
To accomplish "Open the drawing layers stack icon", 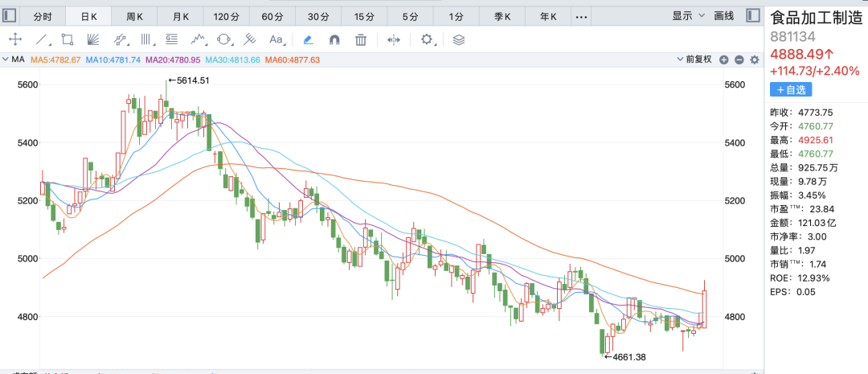I will pyautogui.click(x=459, y=39).
